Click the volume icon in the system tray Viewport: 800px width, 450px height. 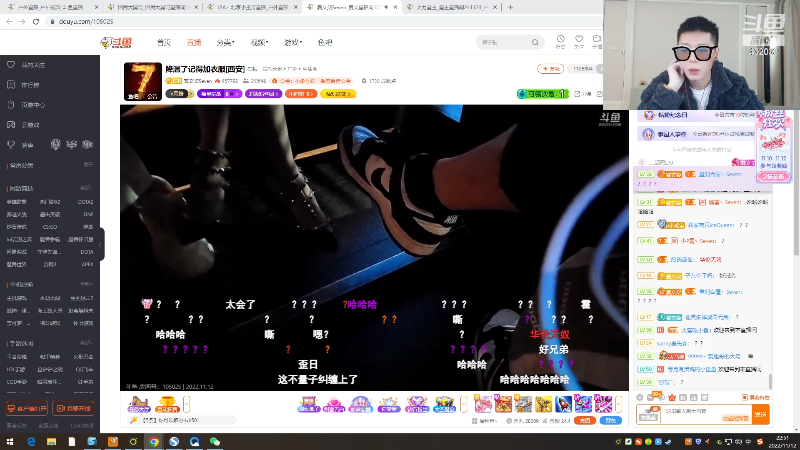point(738,442)
